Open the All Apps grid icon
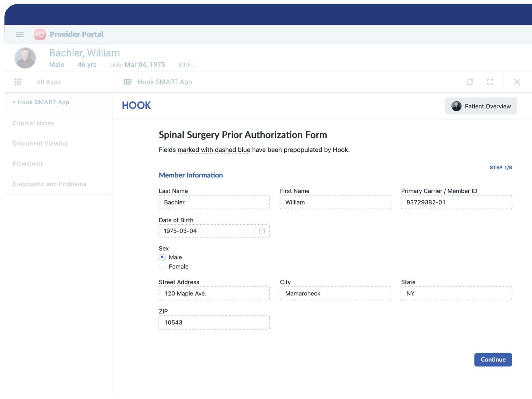Screen dimensions: 532x399 coord(18,82)
